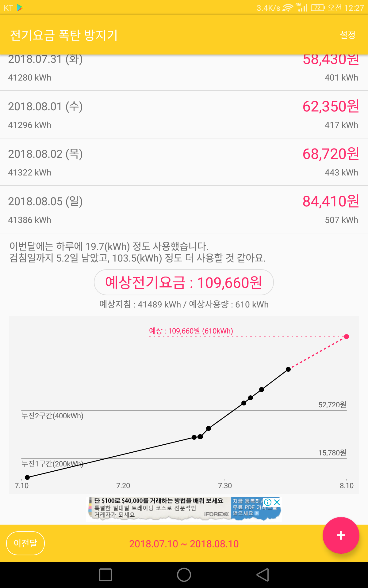Select the 2018.08.01 (수) reading entry
This screenshot has height=588, width=368.
point(184,115)
